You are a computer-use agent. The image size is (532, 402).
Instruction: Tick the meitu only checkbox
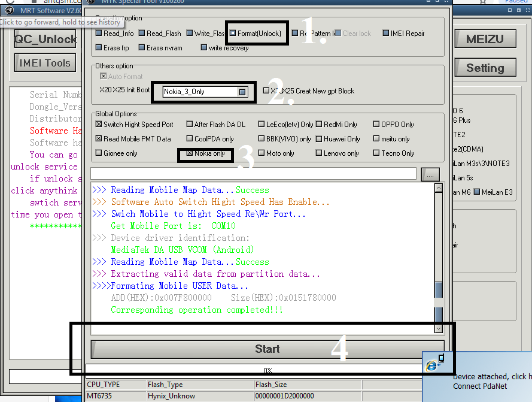pyautogui.click(x=376, y=138)
